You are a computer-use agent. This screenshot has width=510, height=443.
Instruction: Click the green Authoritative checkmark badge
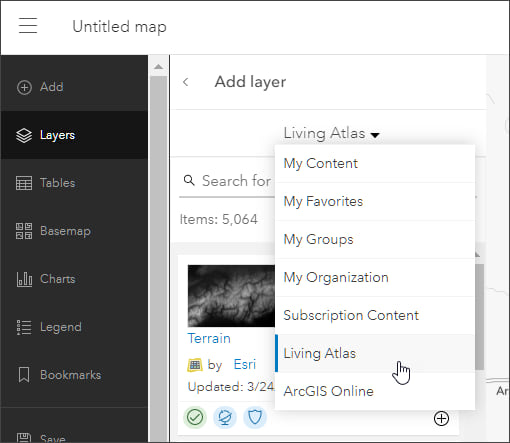[x=195, y=417]
